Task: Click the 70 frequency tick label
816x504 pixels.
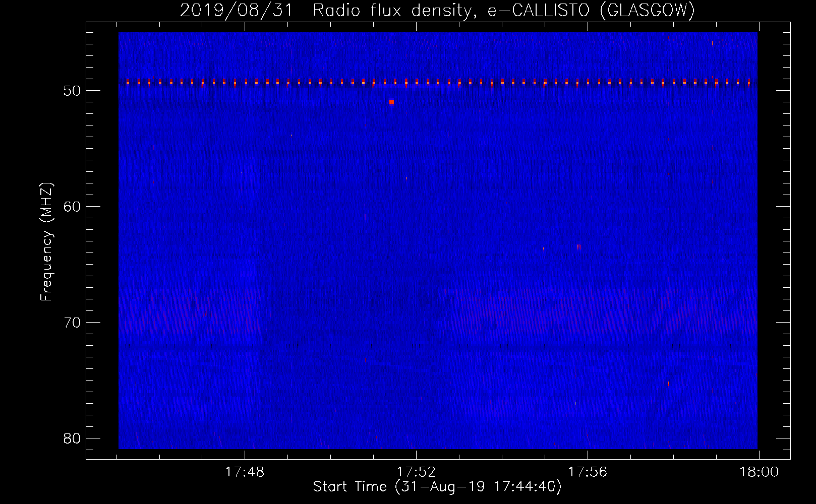Action: pos(72,323)
